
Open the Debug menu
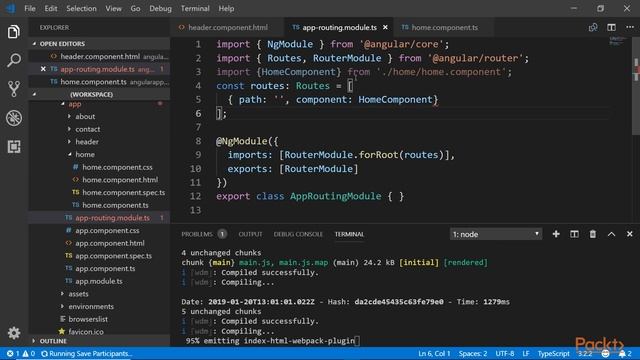[x=160, y=8]
